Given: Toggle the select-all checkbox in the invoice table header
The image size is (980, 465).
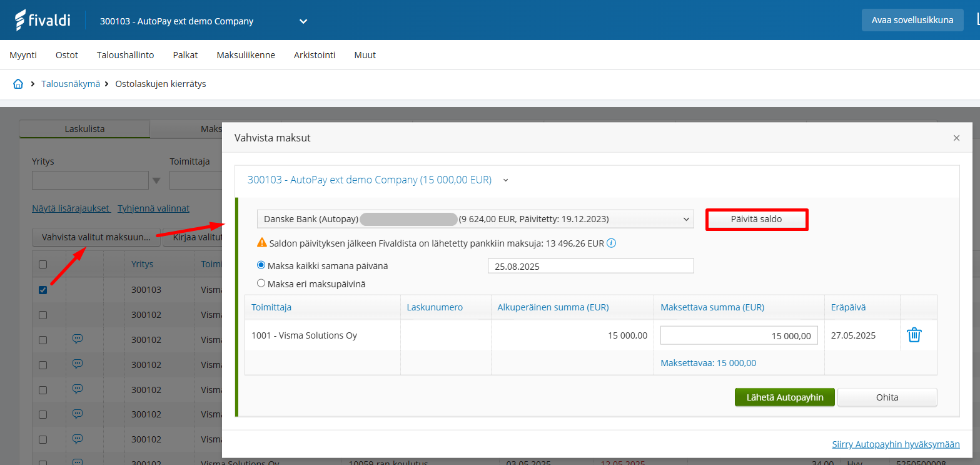Looking at the screenshot, I should tap(43, 265).
